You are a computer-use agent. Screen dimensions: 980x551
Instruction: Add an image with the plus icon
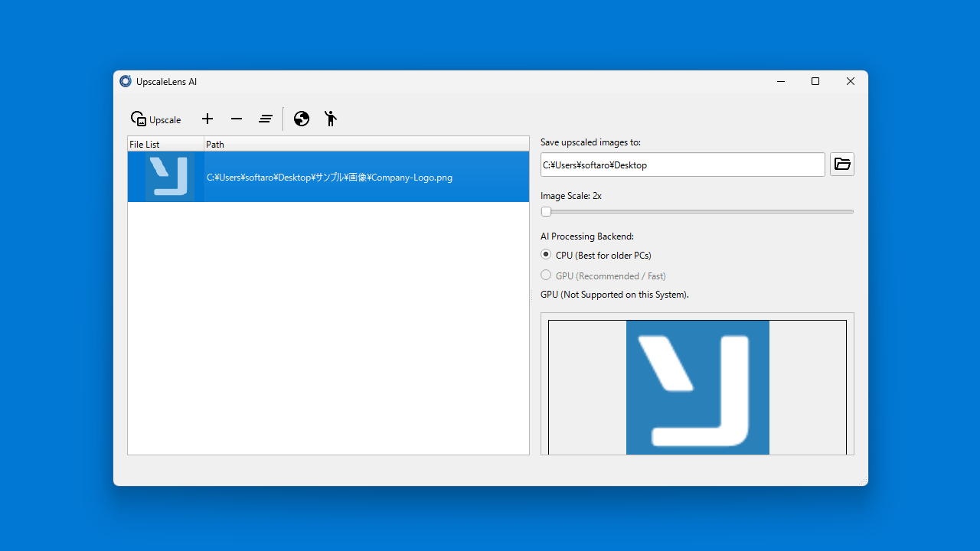coord(207,119)
